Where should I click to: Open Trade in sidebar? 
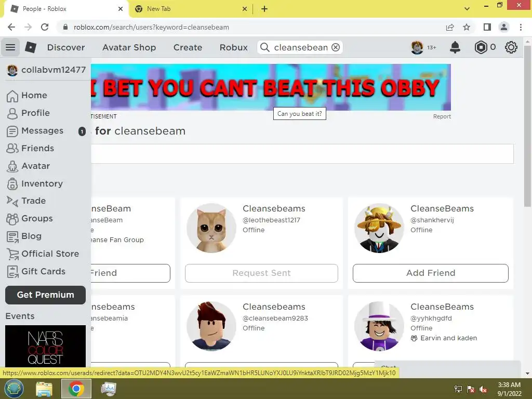(x=26, y=201)
